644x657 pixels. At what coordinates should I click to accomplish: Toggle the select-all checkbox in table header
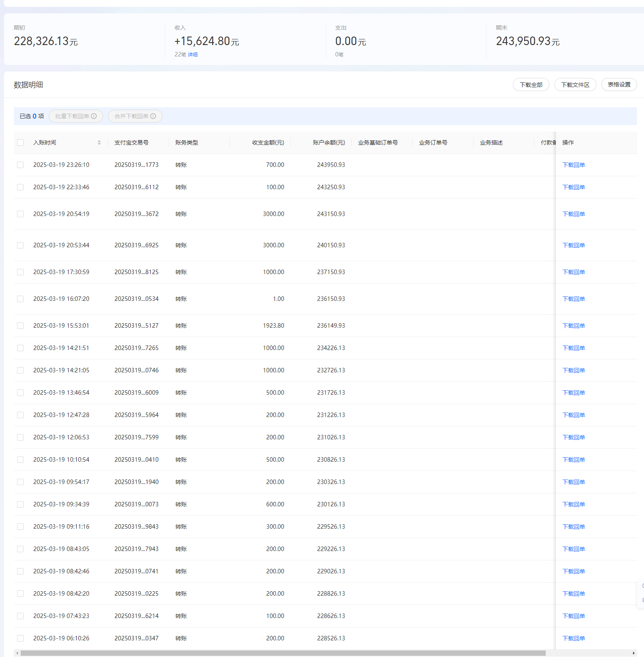[20, 143]
